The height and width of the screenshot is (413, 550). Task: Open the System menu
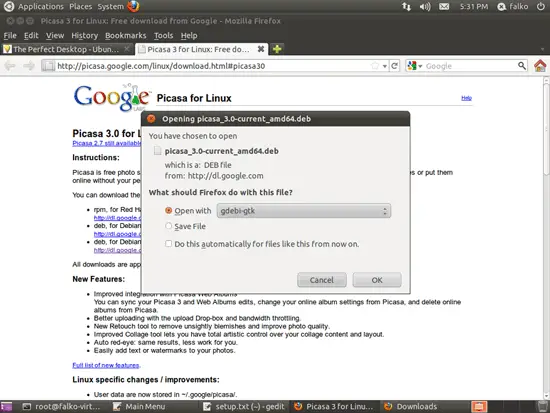110,6
